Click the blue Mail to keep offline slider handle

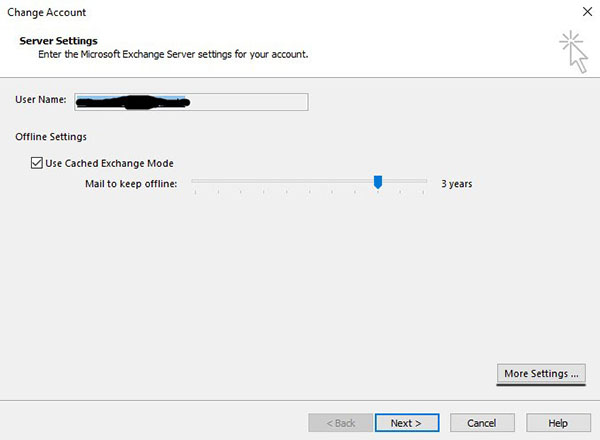point(378,181)
